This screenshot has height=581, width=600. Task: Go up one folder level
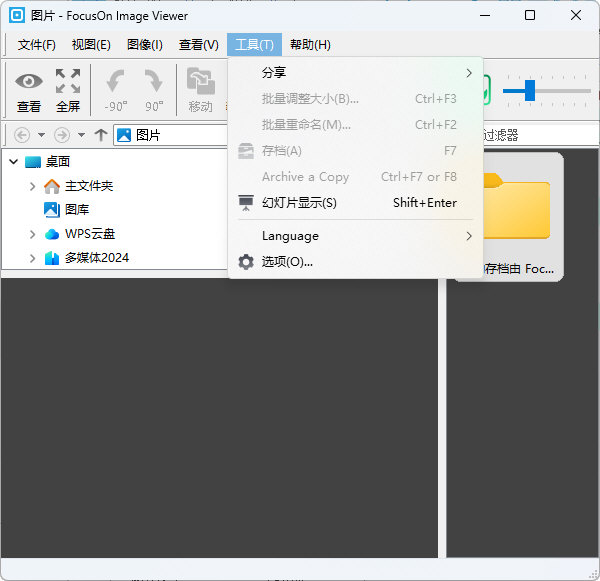(101, 135)
